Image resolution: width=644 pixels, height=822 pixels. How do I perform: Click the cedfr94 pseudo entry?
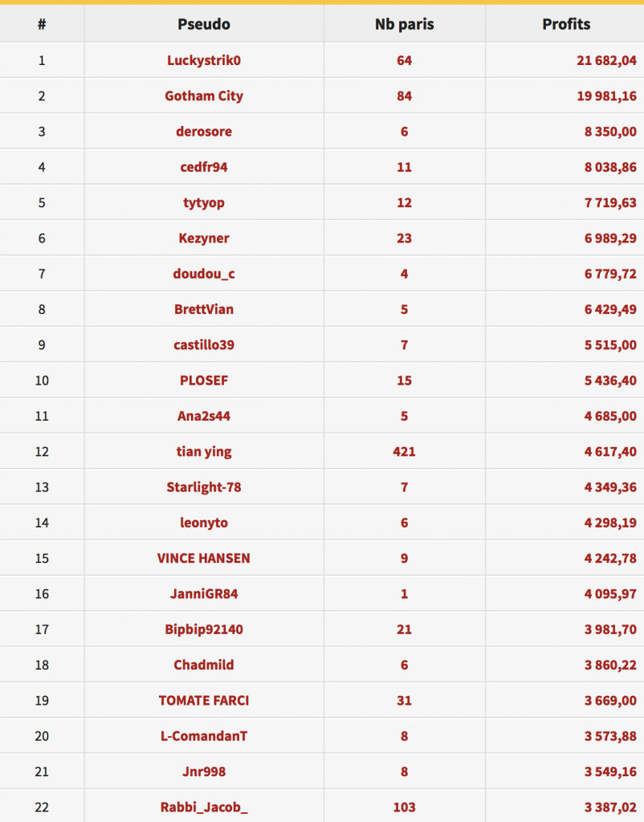203,167
